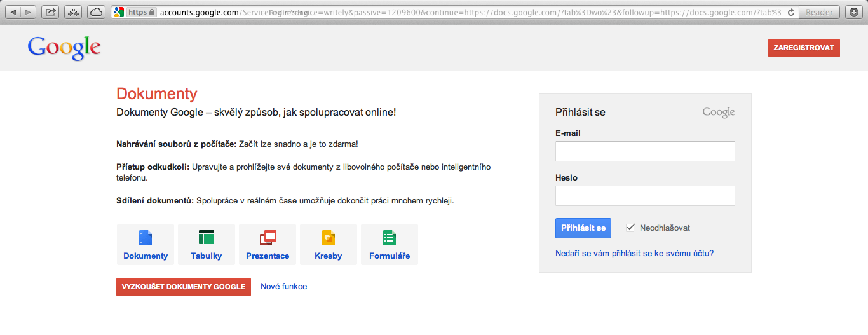The width and height of the screenshot is (868, 335).
Task: Open the Downloads arrow icon
Action: [x=853, y=12]
